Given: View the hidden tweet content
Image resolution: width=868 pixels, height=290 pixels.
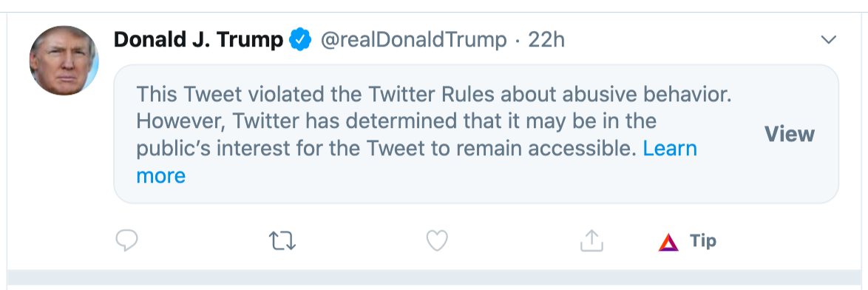Looking at the screenshot, I should 789,134.
